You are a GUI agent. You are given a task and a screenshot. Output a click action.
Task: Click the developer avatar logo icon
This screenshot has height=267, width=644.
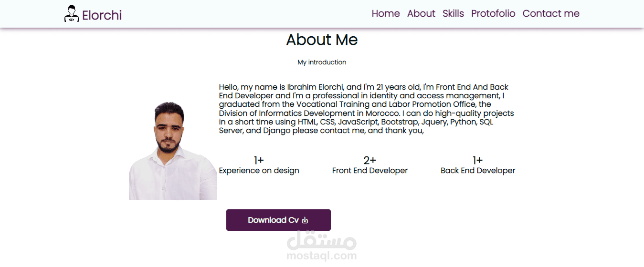pyautogui.click(x=72, y=14)
